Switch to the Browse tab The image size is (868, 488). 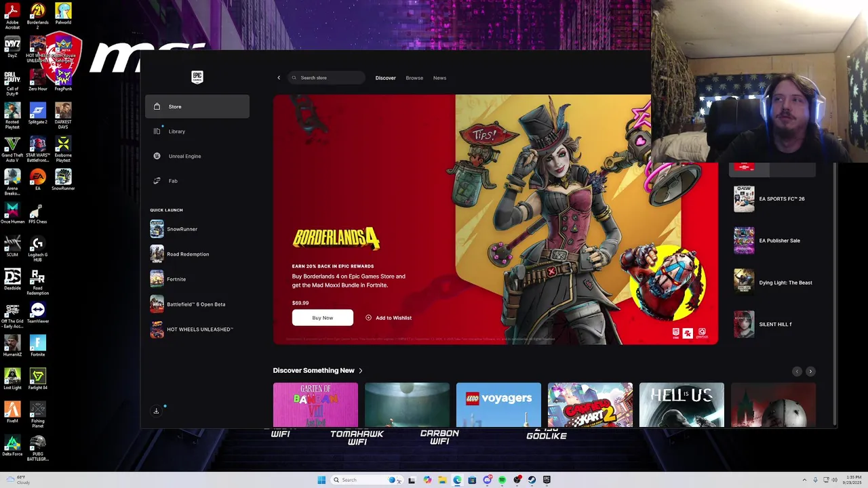pos(414,78)
